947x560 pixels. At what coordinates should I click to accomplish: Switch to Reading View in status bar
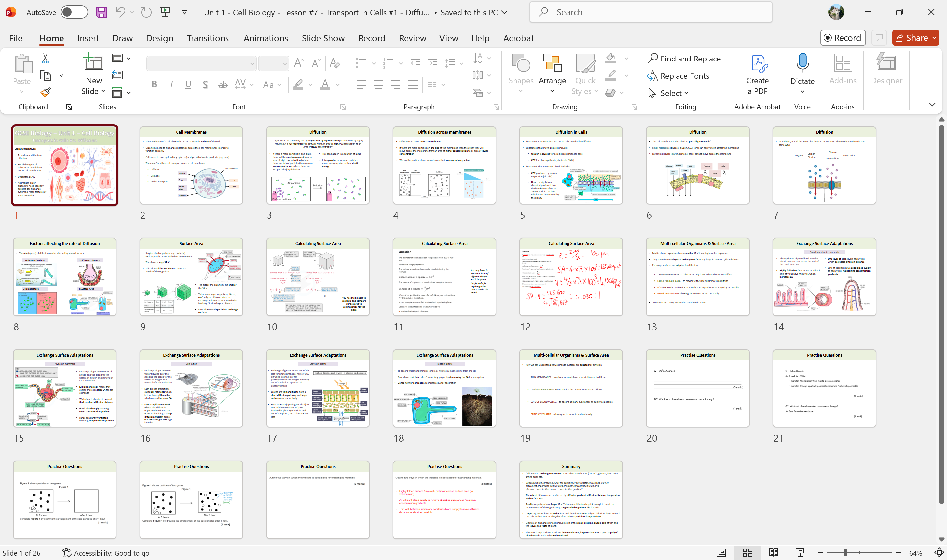(773, 552)
